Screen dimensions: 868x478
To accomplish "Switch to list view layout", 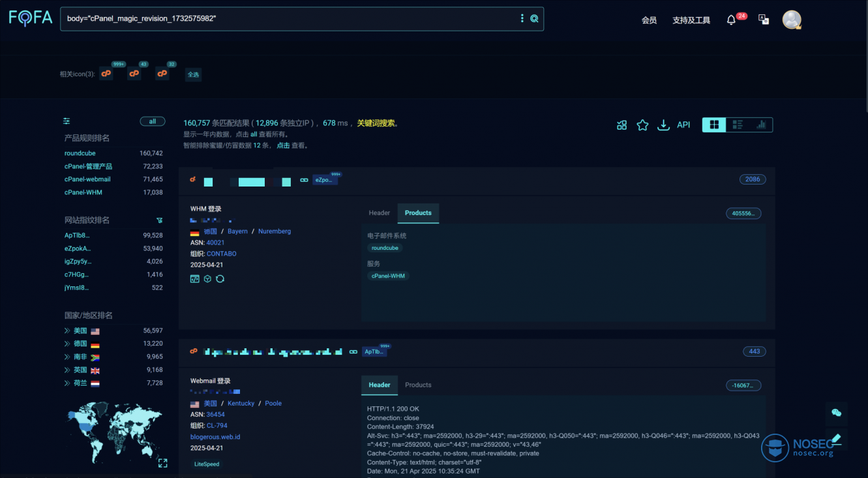I will point(738,125).
